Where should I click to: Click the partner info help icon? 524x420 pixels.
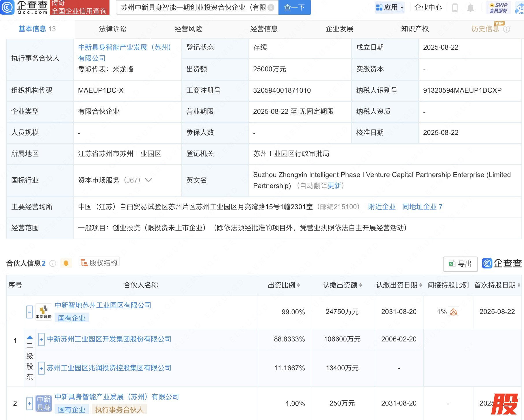click(53, 263)
